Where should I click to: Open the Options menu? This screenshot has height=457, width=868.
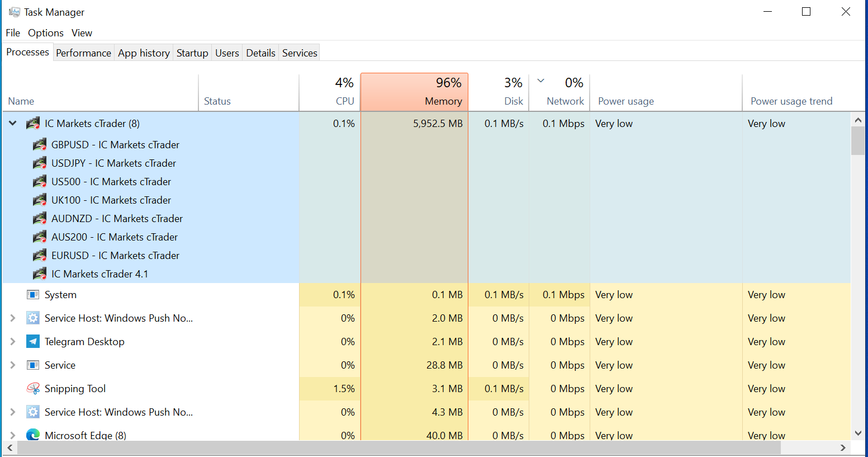(x=46, y=33)
